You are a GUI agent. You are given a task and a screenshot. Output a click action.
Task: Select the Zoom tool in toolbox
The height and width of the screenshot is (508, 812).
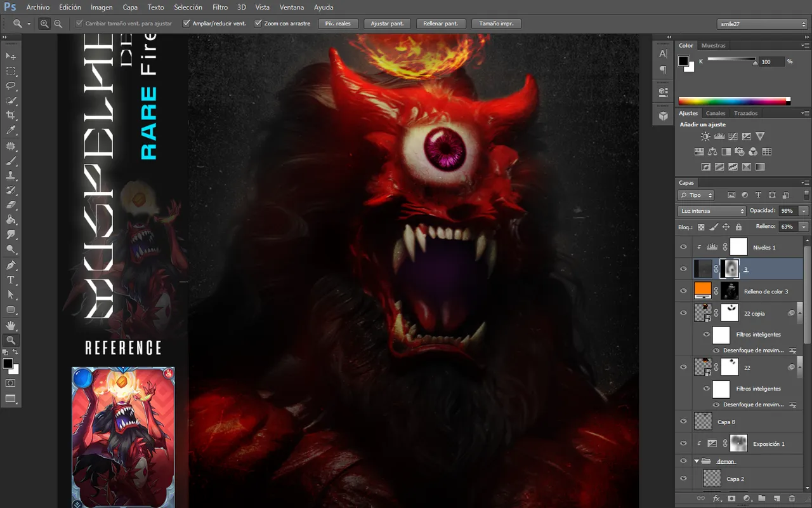(11, 340)
